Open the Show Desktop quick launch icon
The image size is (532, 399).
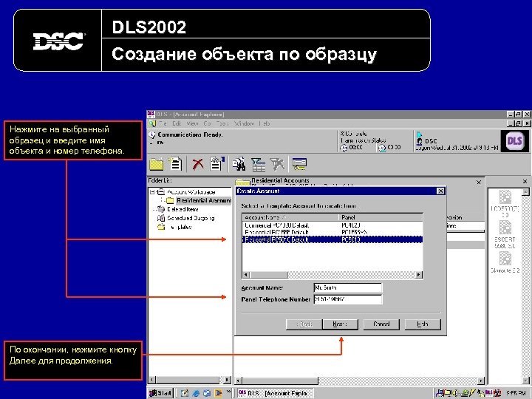pyautogui.click(x=185, y=393)
